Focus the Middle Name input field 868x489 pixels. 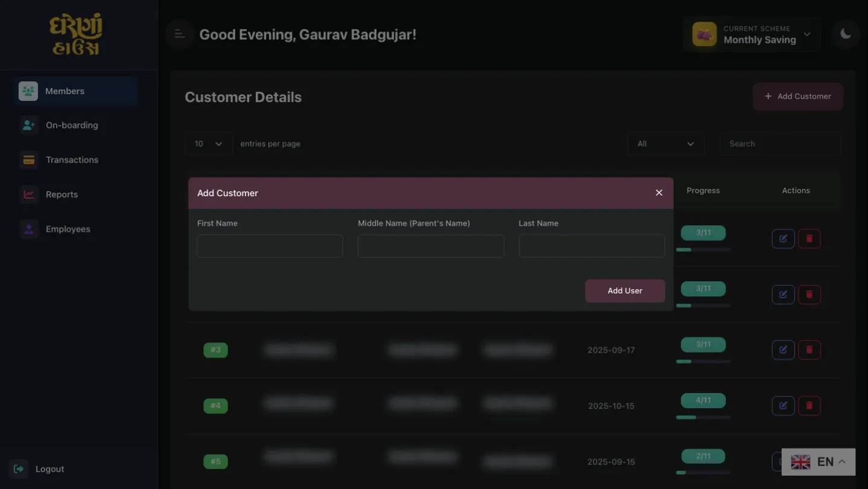click(431, 246)
